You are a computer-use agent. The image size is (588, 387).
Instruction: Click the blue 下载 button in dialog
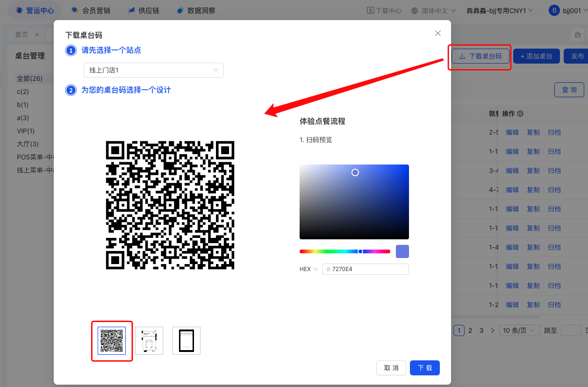[425, 368]
